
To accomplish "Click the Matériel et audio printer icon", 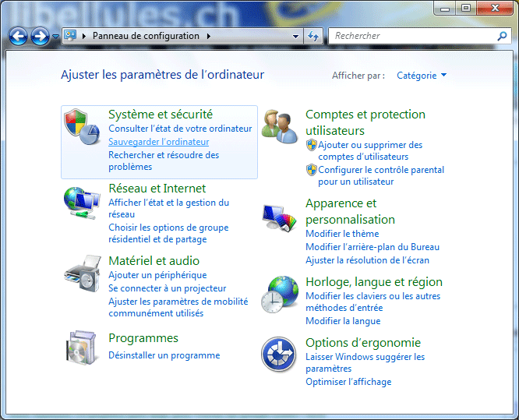I will click(82, 274).
